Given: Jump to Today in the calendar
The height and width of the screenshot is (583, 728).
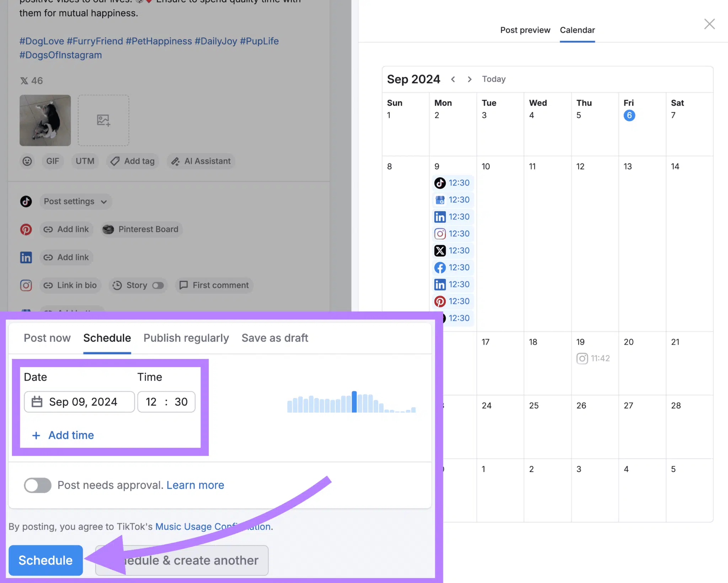Looking at the screenshot, I should [494, 79].
